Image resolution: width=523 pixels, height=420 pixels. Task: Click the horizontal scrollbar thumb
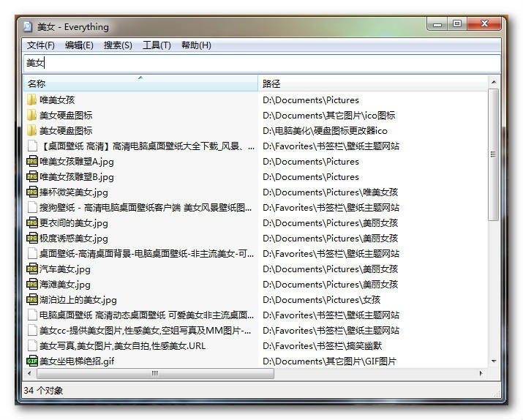(x=155, y=373)
